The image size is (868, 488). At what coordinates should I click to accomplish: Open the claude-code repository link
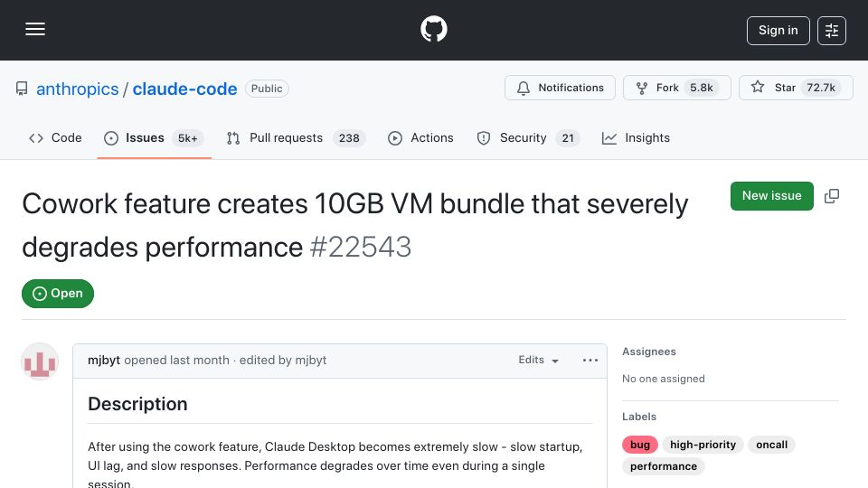[184, 89]
